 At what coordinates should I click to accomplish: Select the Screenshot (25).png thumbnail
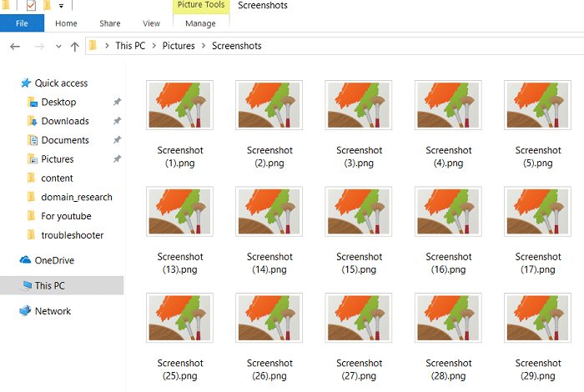point(179,318)
